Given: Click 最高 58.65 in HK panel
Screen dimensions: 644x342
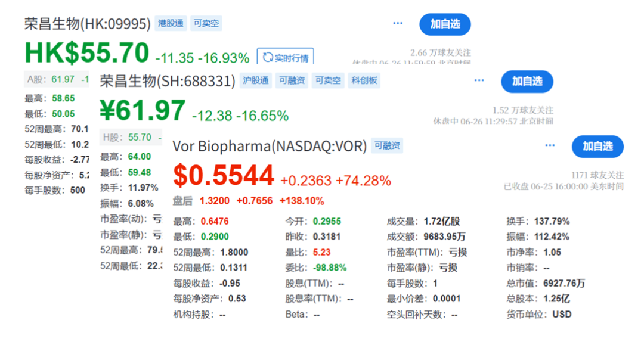Looking at the screenshot, I should tap(63, 98).
